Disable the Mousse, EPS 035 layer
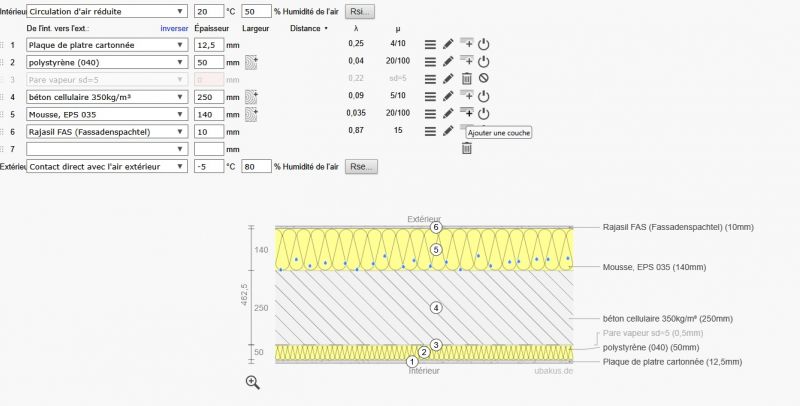 (x=483, y=114)
